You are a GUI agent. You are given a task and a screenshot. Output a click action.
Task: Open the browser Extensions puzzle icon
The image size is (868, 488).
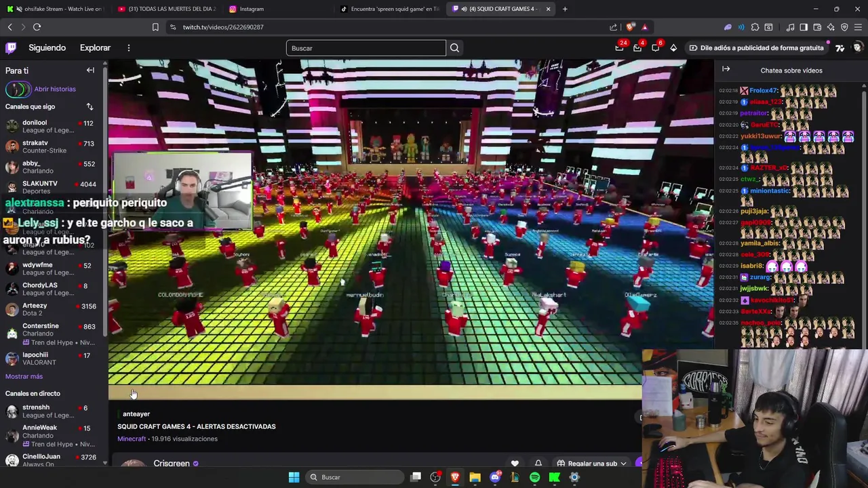(x=755, y=27)
